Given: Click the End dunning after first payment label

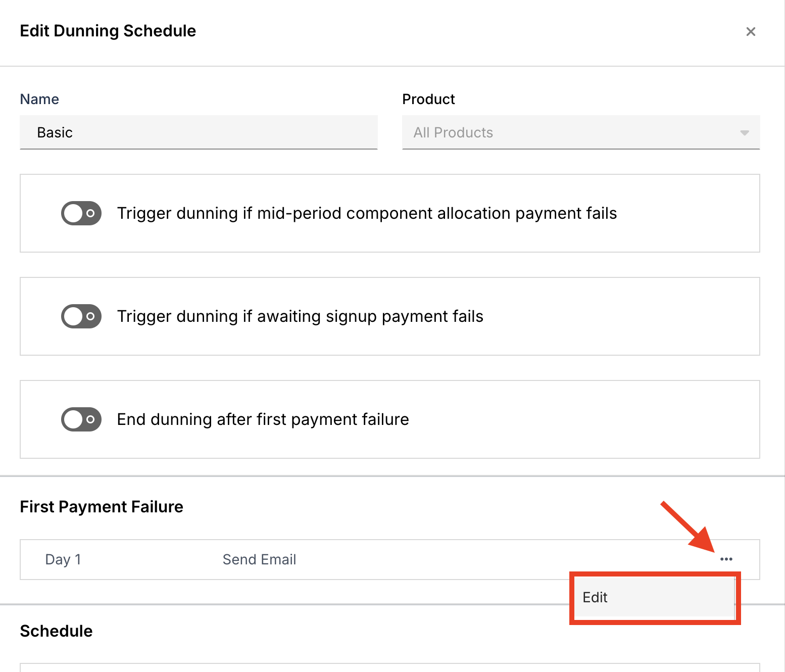Looking at the screenshot, I should [263, 419].
